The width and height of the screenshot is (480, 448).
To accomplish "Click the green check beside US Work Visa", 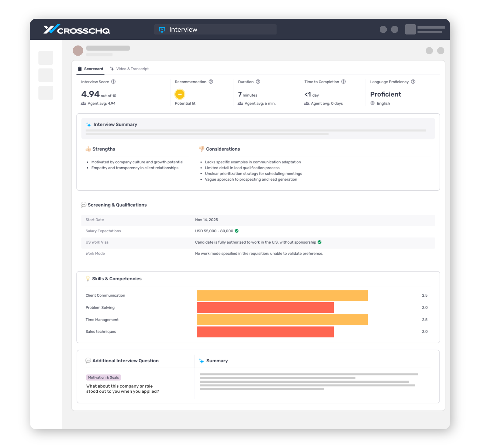I will tap(319, 242).
